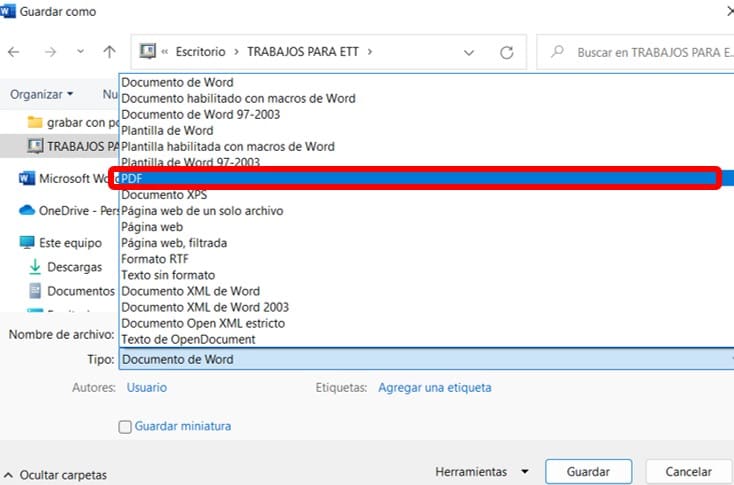This screenshot has height=485, width=734.
Task: Go up one folder level arrow
Action: pos(109,51)
